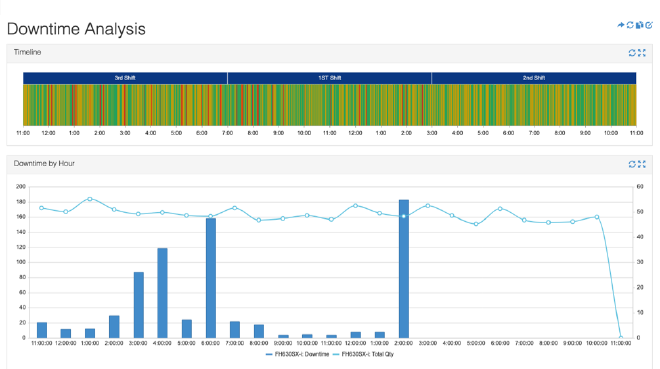Screen dimensions: 660x369
Task: Click the downtime bar reaching about 87
Action: (139, 305)
